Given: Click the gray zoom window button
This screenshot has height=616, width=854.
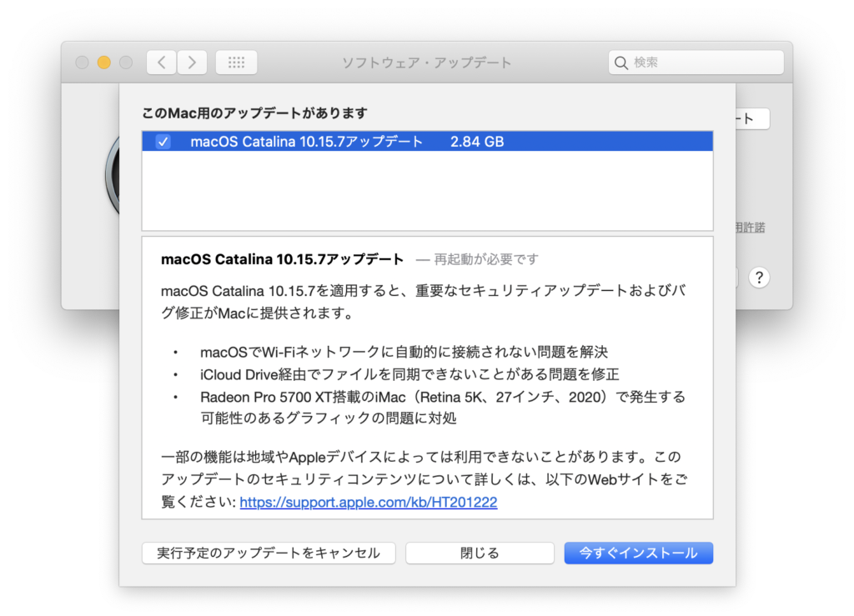Looking at the screenshot, I should (126, 63).
